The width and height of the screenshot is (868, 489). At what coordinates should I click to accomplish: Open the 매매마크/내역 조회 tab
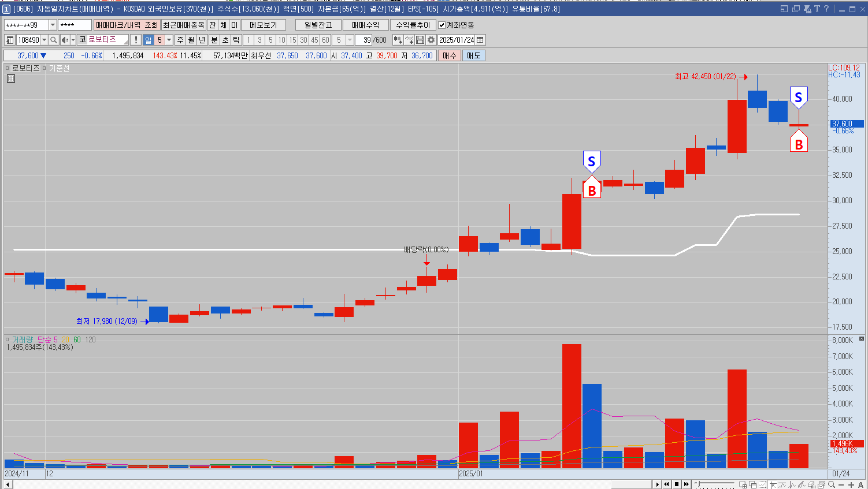point(127,25)
